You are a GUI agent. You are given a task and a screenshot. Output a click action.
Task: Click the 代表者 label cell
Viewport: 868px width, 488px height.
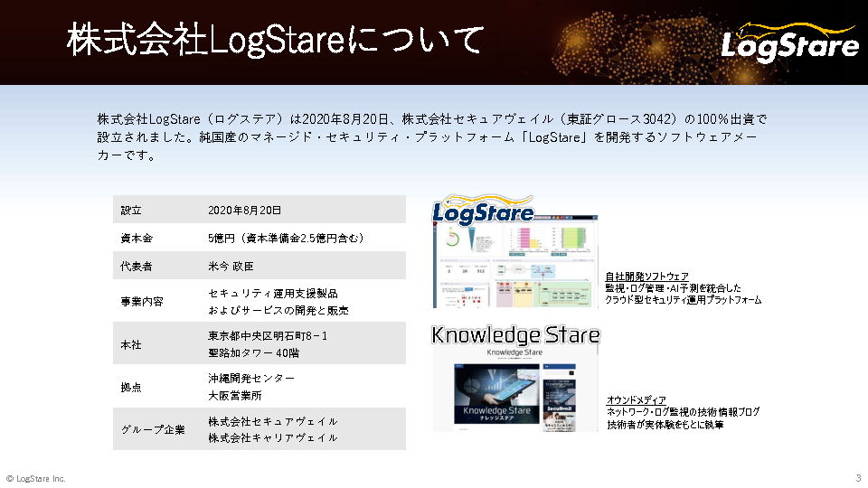pyautogui.click(x=137, y=267)
